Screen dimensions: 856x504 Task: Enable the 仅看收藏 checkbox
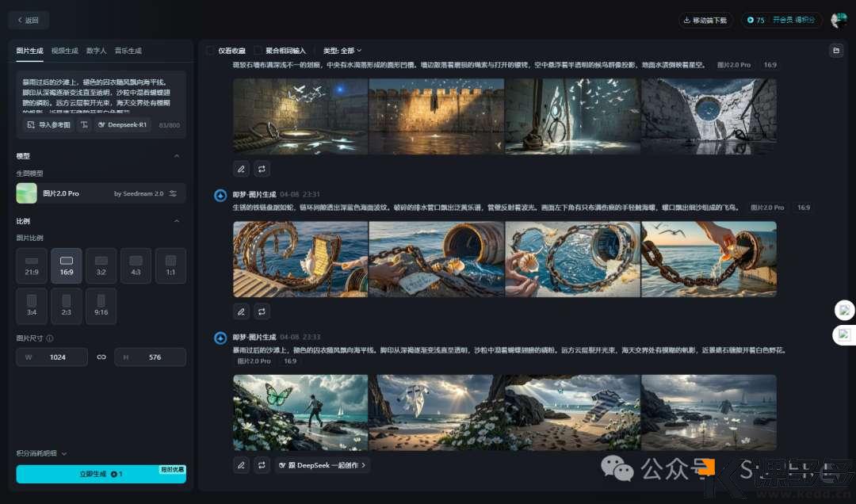tap(211, 50)
